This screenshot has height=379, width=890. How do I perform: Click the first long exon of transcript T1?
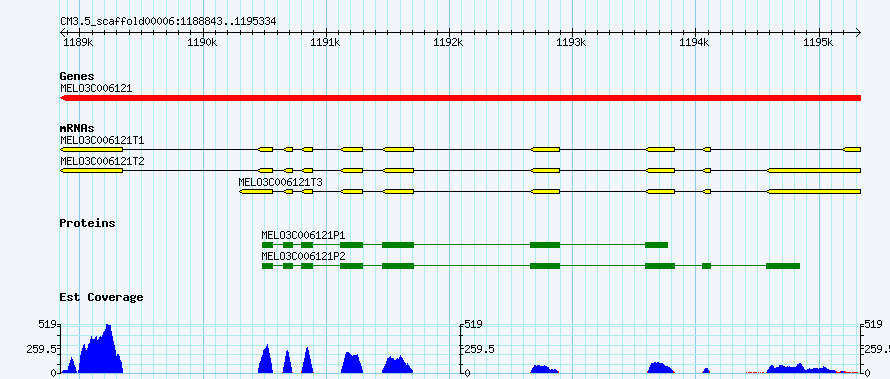coord(91,149)
